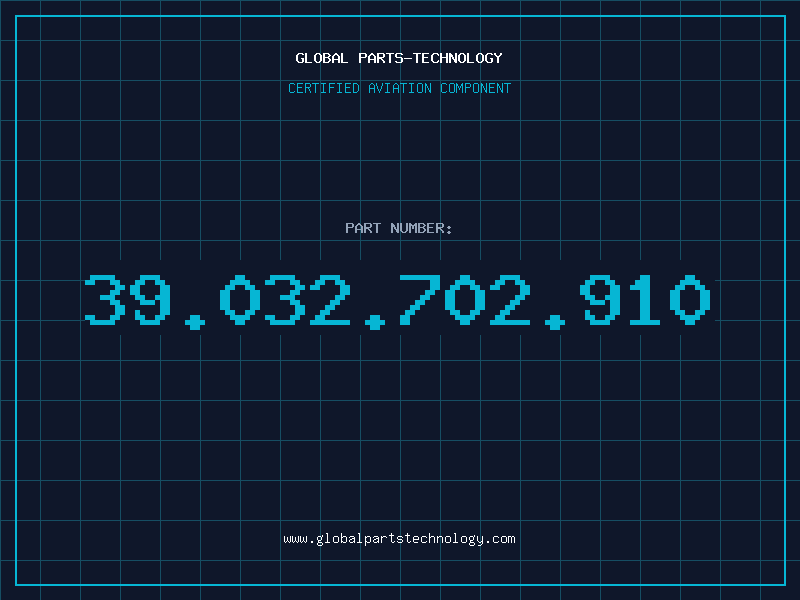Screen dimensions: 800x600
Task: Open the www.globalpartstechnology.com link
Action: (x=399, y=539)
